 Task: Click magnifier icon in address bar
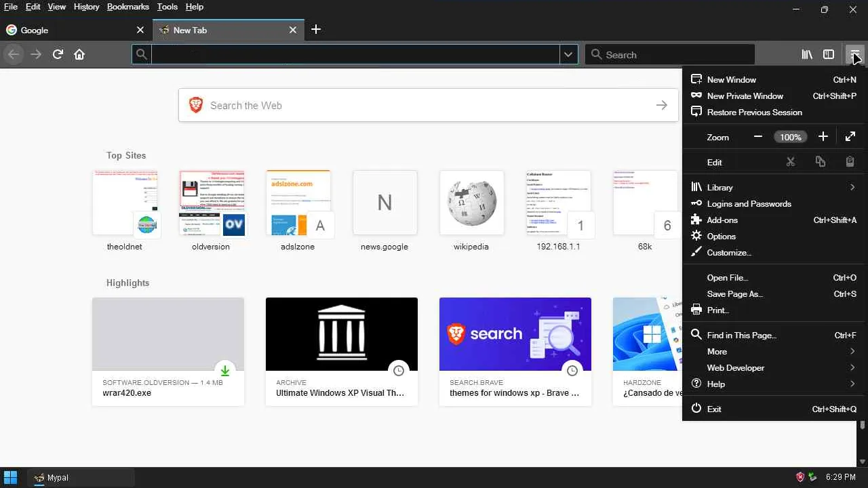click(x=141, y=54)
